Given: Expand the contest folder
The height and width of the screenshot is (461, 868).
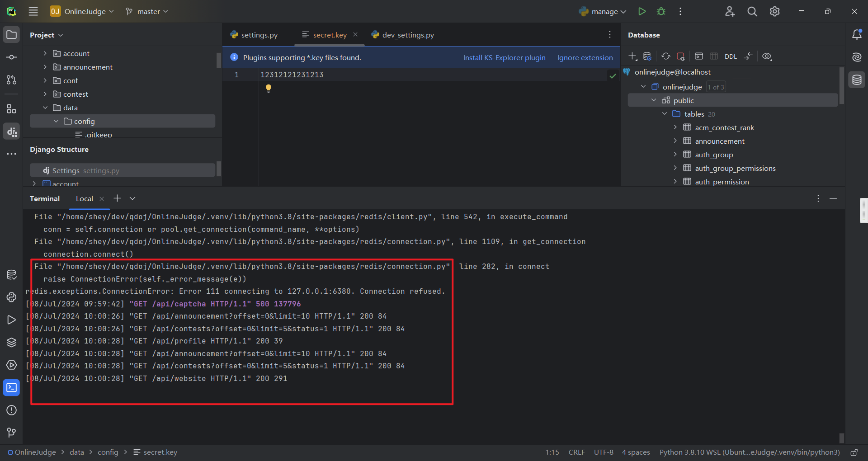Looking at the screenshot, I should point(45,94).
